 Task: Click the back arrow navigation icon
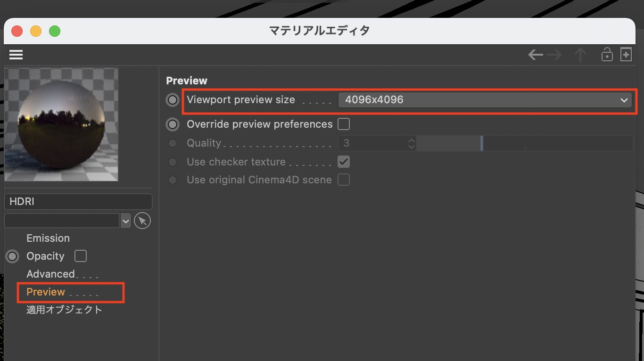click(x=535, y=55)
